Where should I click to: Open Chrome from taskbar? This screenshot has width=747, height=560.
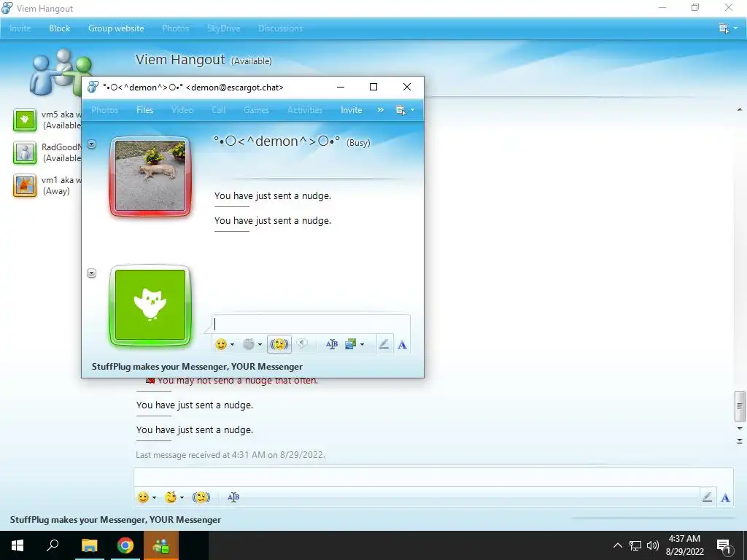(125, 545)
